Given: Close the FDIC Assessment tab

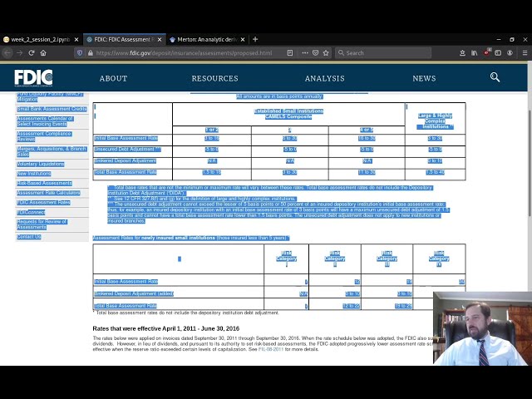Looking at the screenshot, I should pos(160,40).
